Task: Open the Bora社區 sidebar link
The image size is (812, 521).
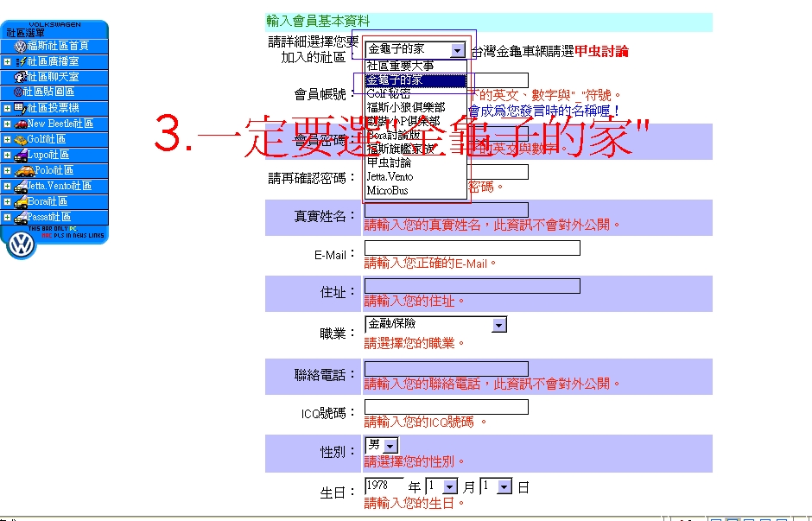Action: 47,201
